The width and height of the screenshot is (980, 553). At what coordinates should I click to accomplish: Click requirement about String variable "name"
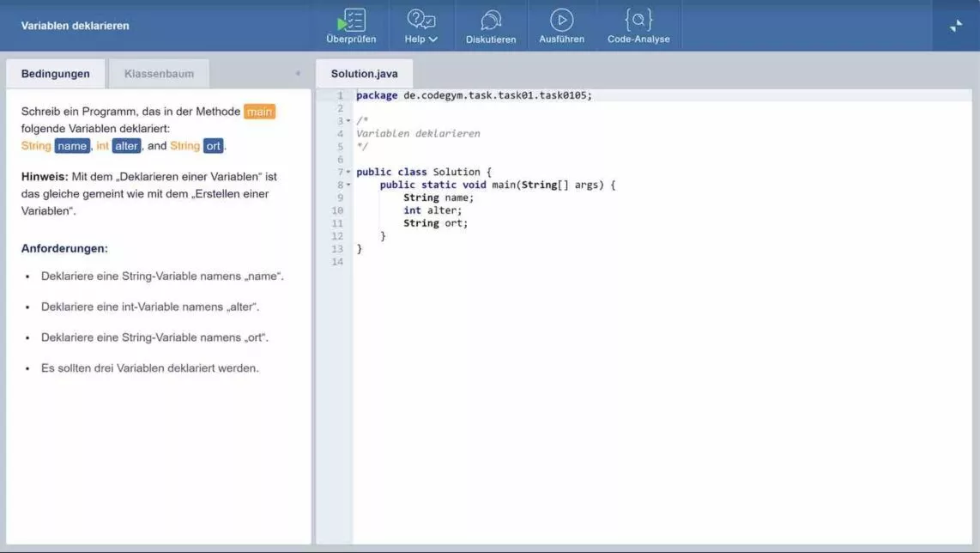(162, 276)
